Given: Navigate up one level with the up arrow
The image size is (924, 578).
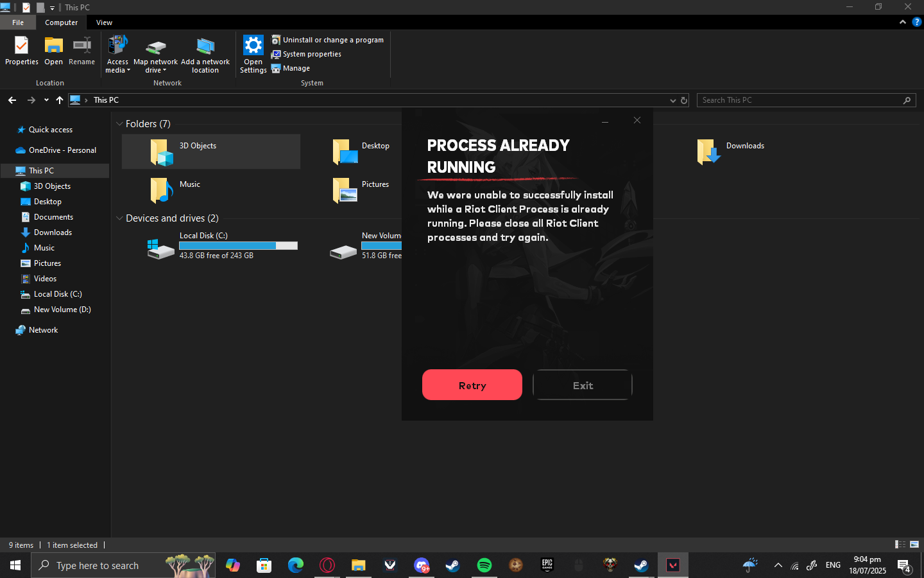Looking at the screenshot, I should click(60, 100).
